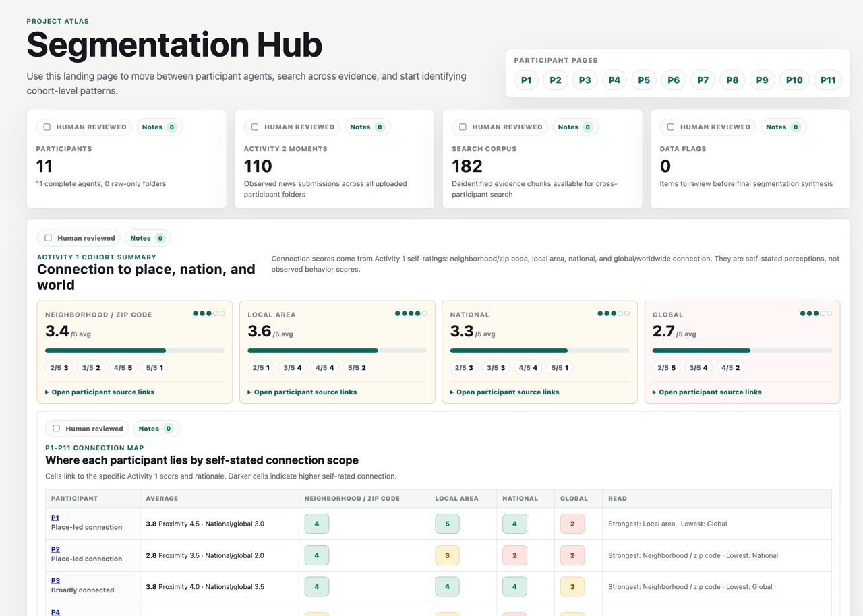Image resolution: width=863 pixels, height=616 pixels.
Task: Click the 110 Activity 2 Moments count
Action: click(x=258, y=166)
